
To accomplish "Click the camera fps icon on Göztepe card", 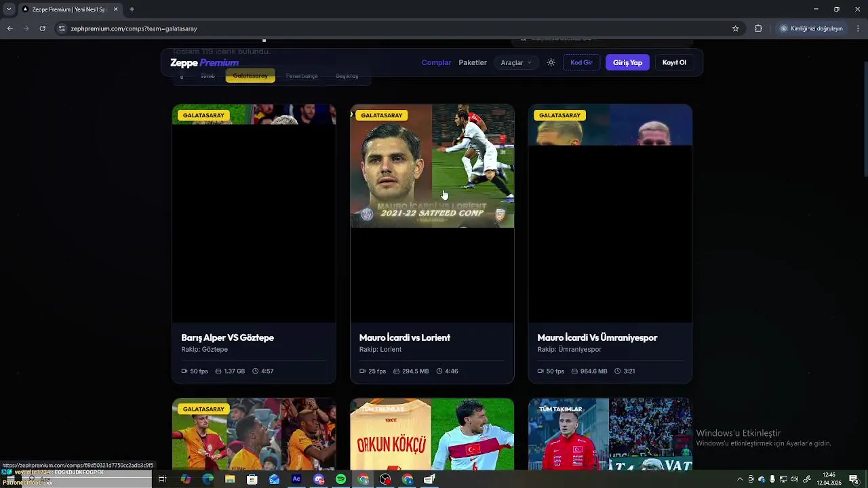I will (184, 371).
